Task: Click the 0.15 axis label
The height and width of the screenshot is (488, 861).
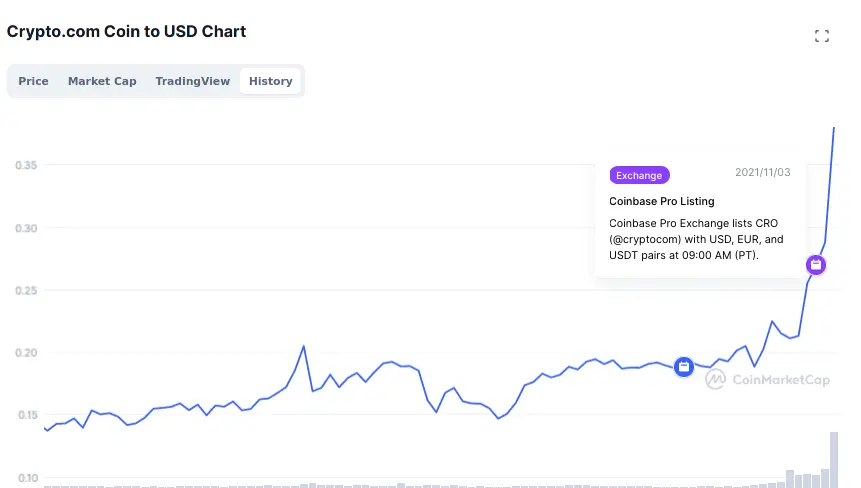Action: (x=27, y=415)
